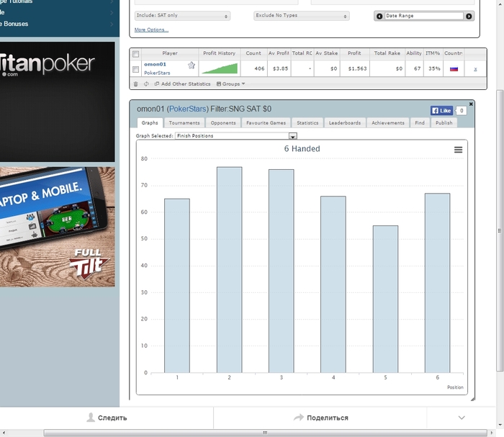Open the omon01 player link

click(x=155, y=64)
